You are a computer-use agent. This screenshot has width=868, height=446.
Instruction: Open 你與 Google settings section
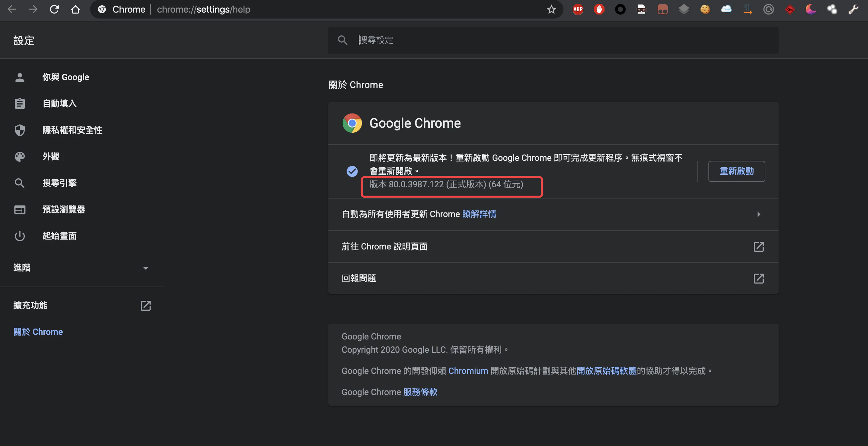65,77
